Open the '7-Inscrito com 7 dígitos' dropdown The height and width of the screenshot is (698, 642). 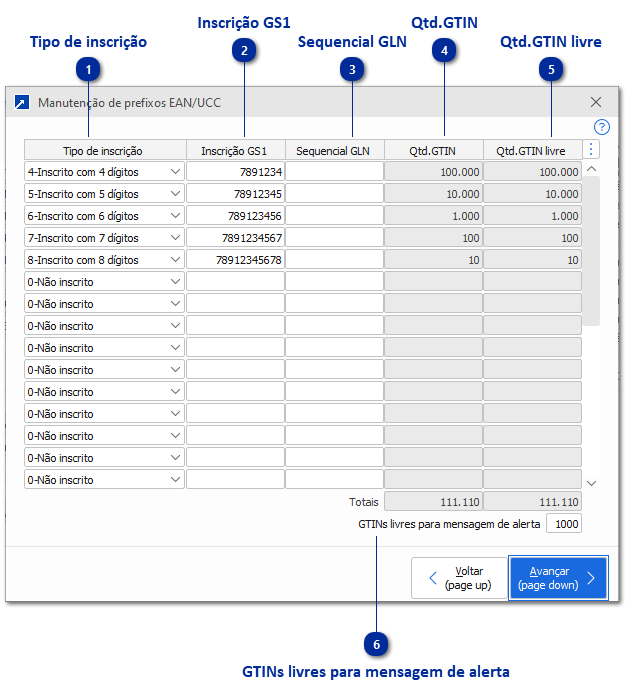click(175, 238)
